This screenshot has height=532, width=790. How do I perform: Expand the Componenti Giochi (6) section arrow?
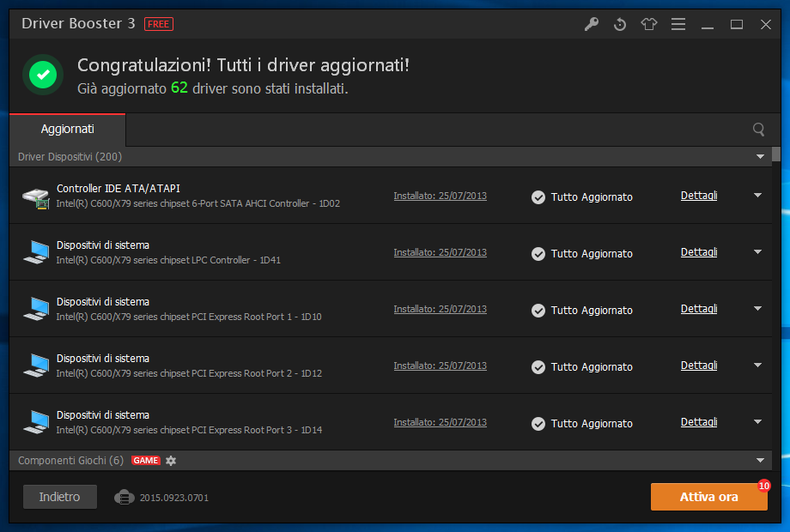pyautogui.click(x=760, y=461)
